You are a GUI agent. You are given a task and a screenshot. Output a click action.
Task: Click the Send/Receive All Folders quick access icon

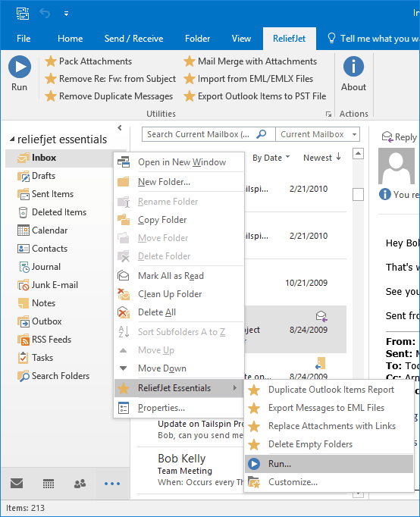point(23,14)
